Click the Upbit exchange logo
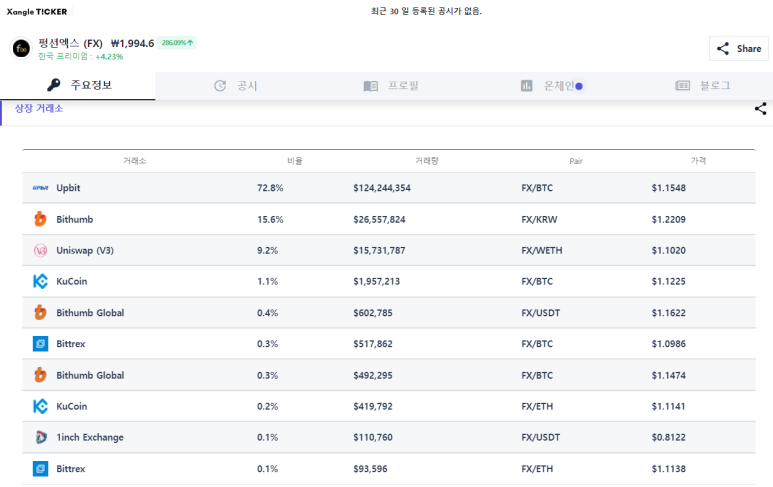Image resolution: width=773 pixels, height=487 pixels. [x=40, y=188]
